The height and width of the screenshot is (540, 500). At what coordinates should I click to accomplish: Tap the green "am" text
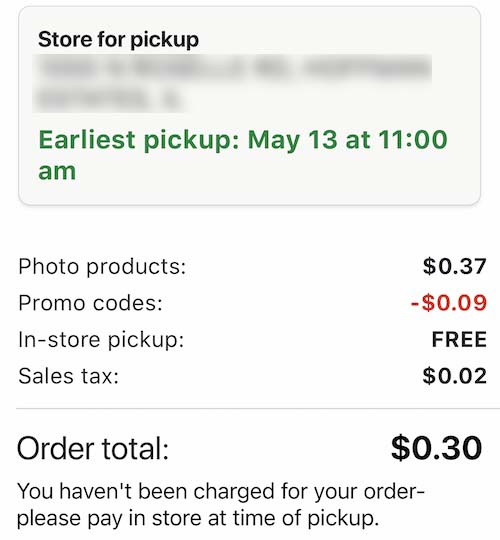coord(57,172)
